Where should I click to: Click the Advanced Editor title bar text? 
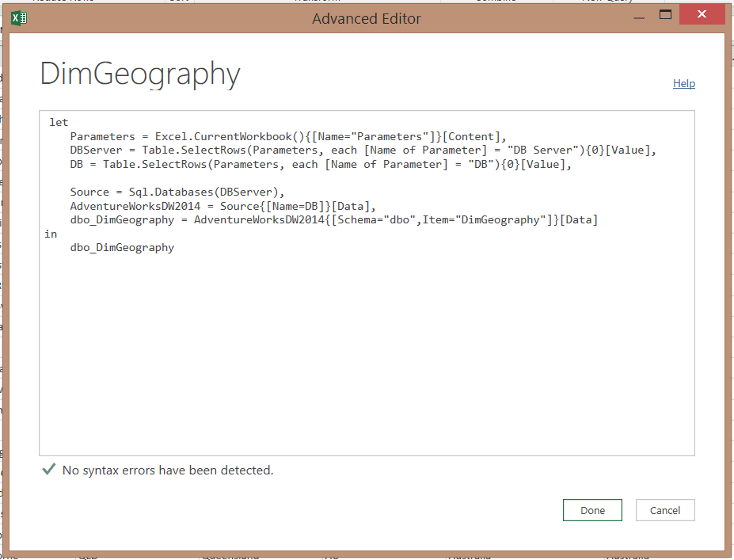(367, 18)
